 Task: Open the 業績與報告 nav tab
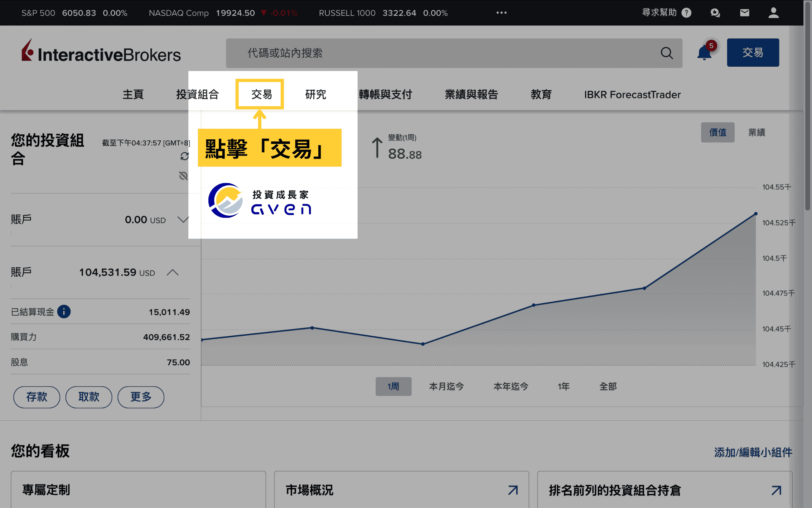471,94
